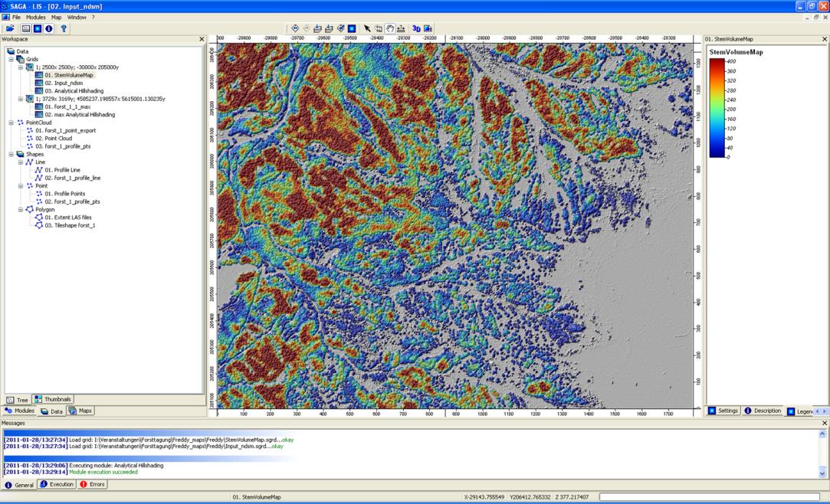Select the 01. Profile Line shape

coord(63,170)
